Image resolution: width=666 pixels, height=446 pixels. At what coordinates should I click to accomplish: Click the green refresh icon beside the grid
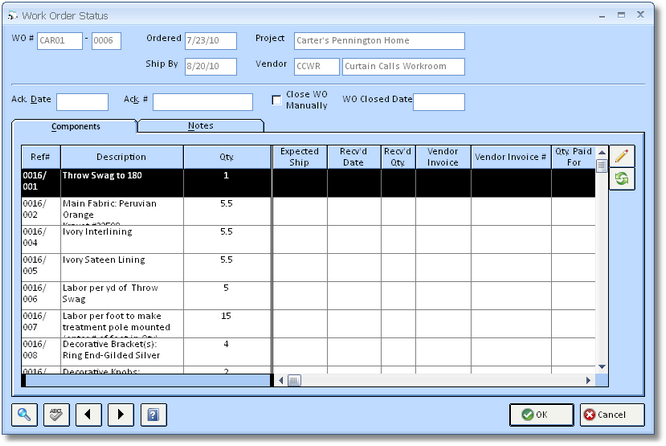(622, 178)
